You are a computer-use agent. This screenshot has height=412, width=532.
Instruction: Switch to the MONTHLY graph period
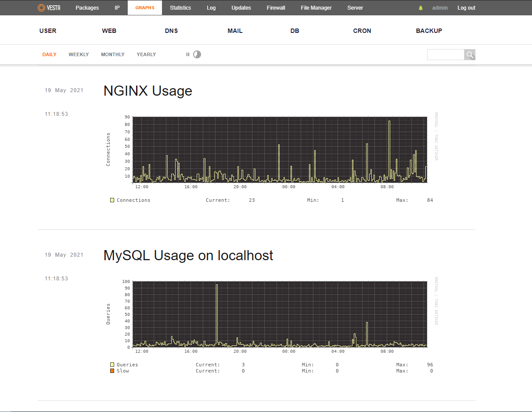(113, 54)
